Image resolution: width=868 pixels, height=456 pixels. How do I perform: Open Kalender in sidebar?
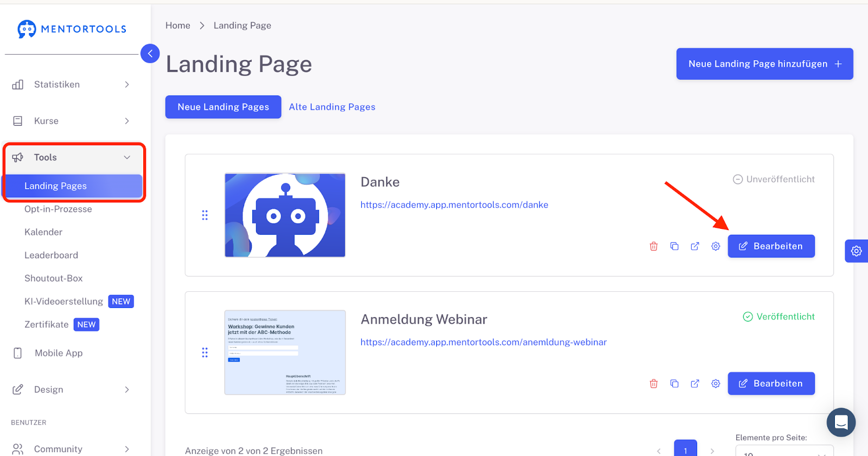coord(43,232)
